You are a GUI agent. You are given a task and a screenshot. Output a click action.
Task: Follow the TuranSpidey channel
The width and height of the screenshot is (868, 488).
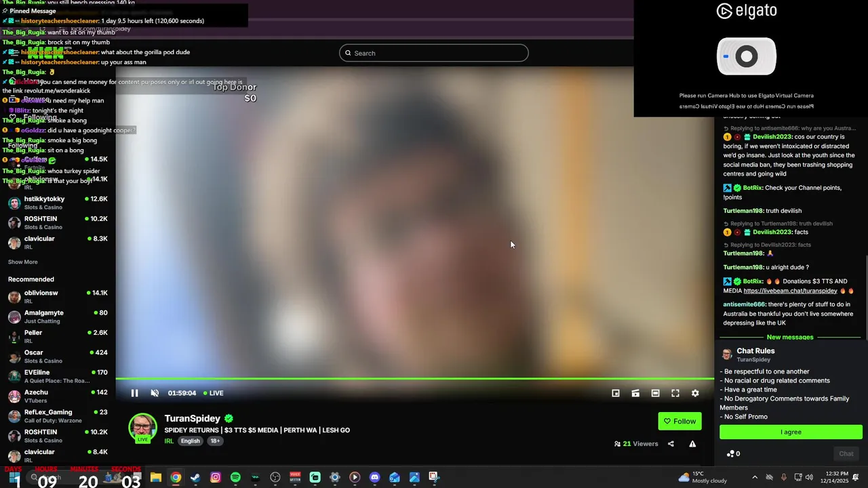pos(679,421)
